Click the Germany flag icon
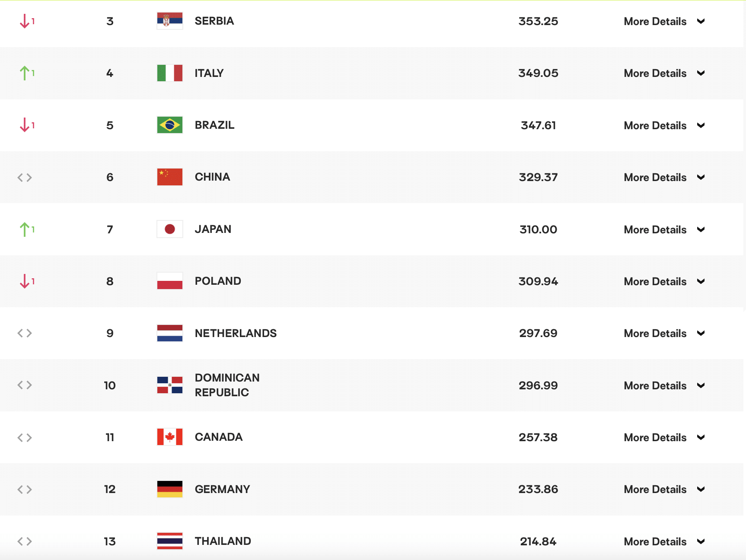The width and height of the screenshot is (746, 560). coord(170,489)
